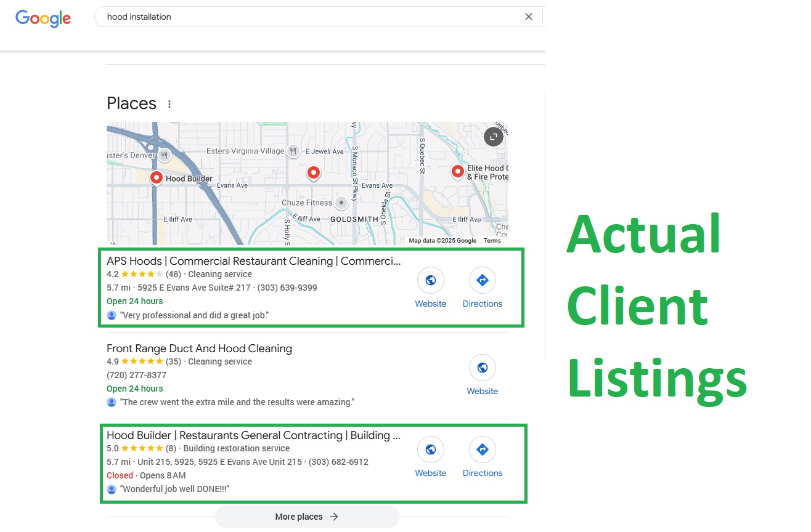Image resolution: width=811 pixels, height=532 pixels.
Task: Click review "The crew went the extra mile"
Action: (x=237, y=403)
